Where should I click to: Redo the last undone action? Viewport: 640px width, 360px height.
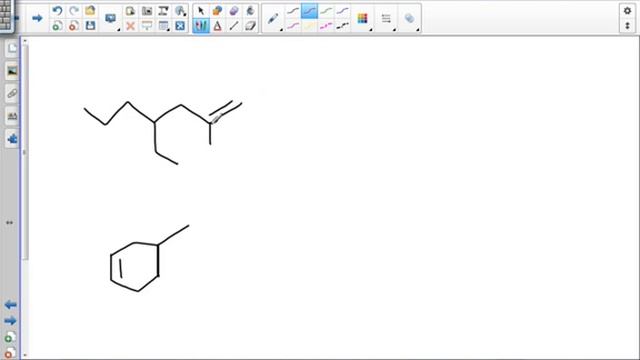tap(74, 11)
